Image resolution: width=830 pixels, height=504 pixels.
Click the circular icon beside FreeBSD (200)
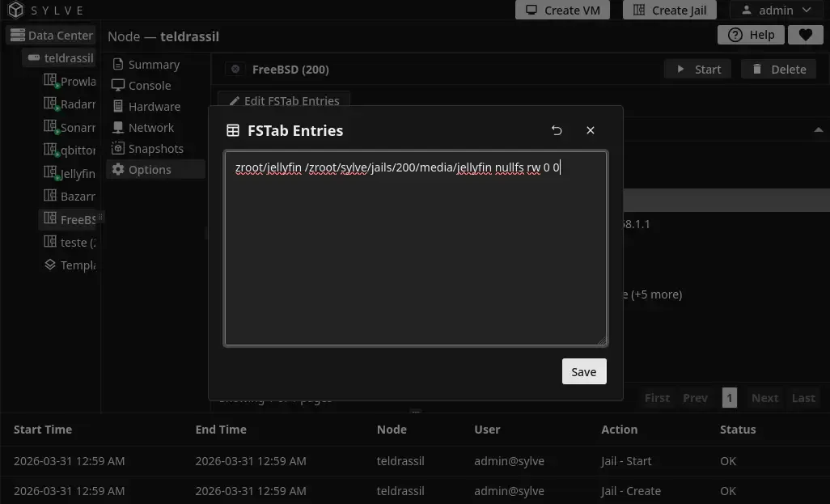(x=235, y=69)
